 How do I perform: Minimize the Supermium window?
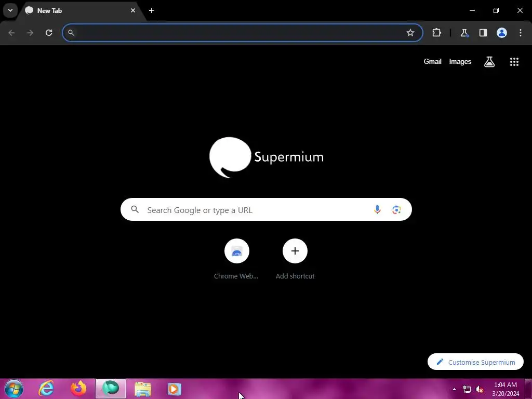click(x=472, y=10)
